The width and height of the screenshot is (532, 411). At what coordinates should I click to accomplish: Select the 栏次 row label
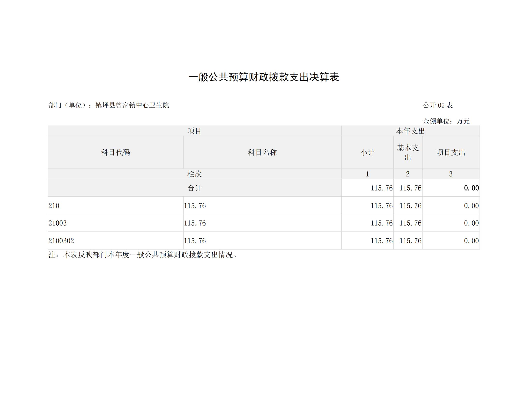pyautogui.click(x=194, y=174)
